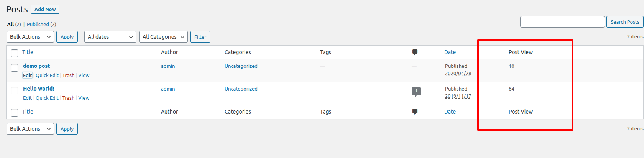Expand the All dates filter dropdown
Image resolution: width=644 pixels, height=158 pixels.
coord(110,37)
